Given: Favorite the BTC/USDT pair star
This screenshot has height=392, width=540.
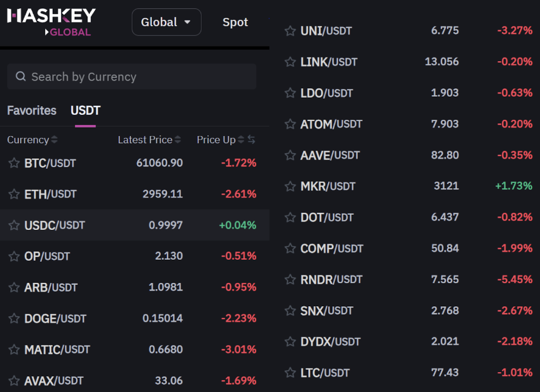Looking at the screenshot, I should (14, 163).
